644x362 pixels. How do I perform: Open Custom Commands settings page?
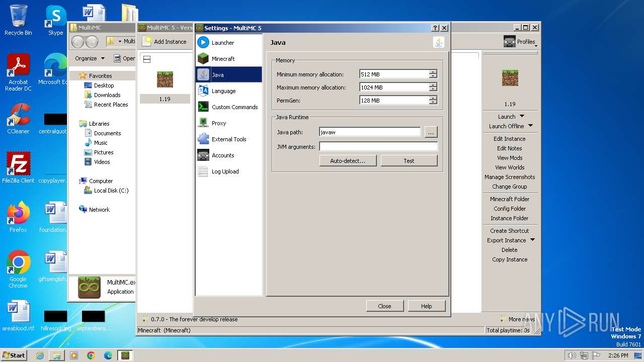pyautogui.click(x=229, y=107)
